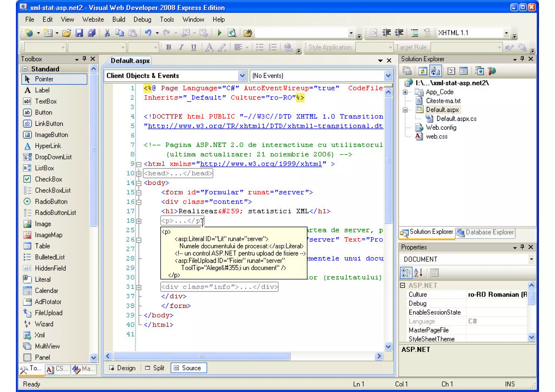Screen dimensions: 555x392
Task: Click the Cut scissors icon
Action: point(107,33)
